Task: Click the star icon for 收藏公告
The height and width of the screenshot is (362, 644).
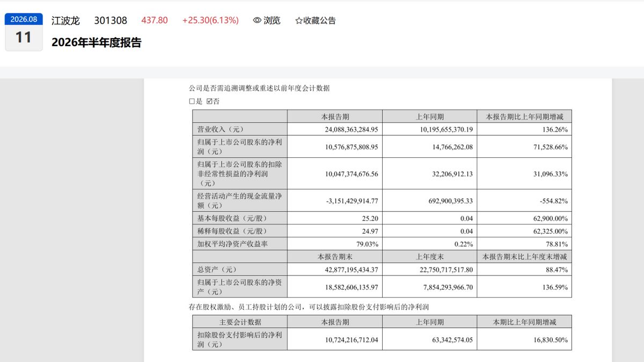Action: [299, 20]
